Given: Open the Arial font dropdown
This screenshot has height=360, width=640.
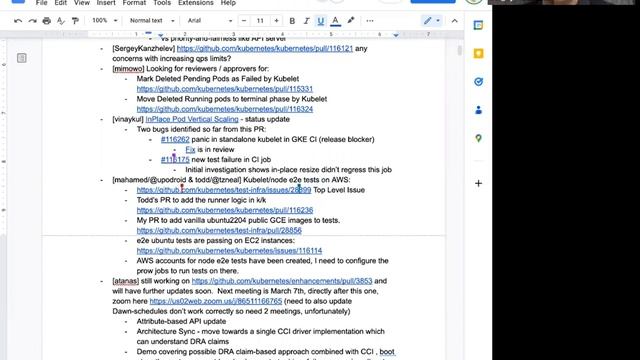Looking at the screenshot, I should tap(210, 20).
